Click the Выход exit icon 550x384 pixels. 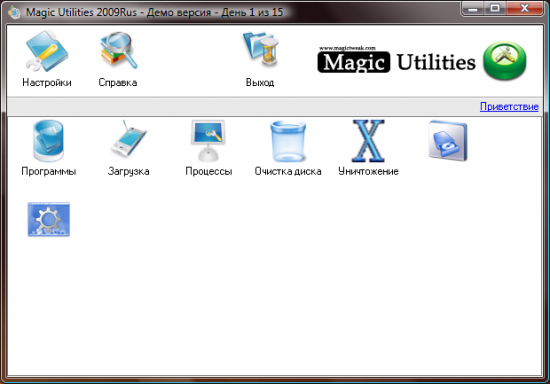click(261, 50)
